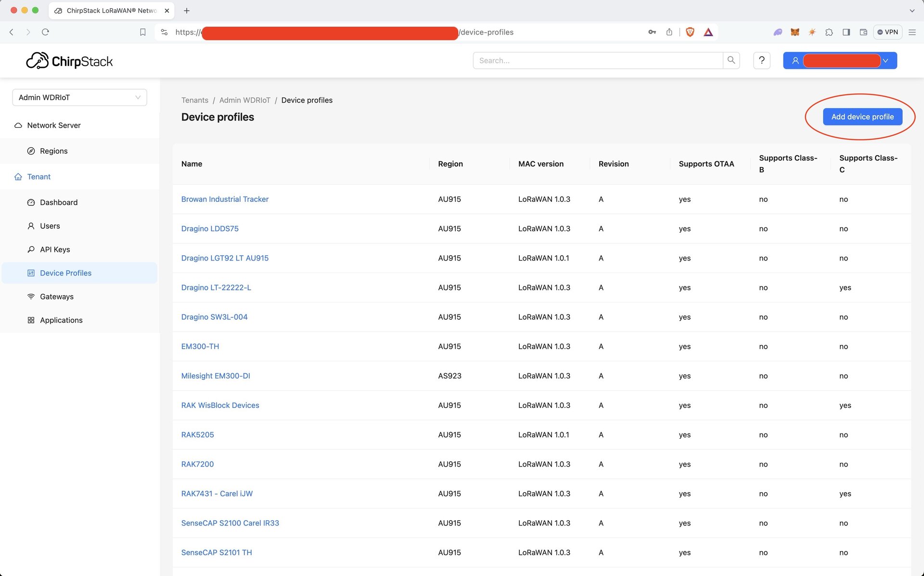Open the RAK7431 - Carel iJW profile
The width and height of the screenshot is (924, 576).
(x=217, y=494)
